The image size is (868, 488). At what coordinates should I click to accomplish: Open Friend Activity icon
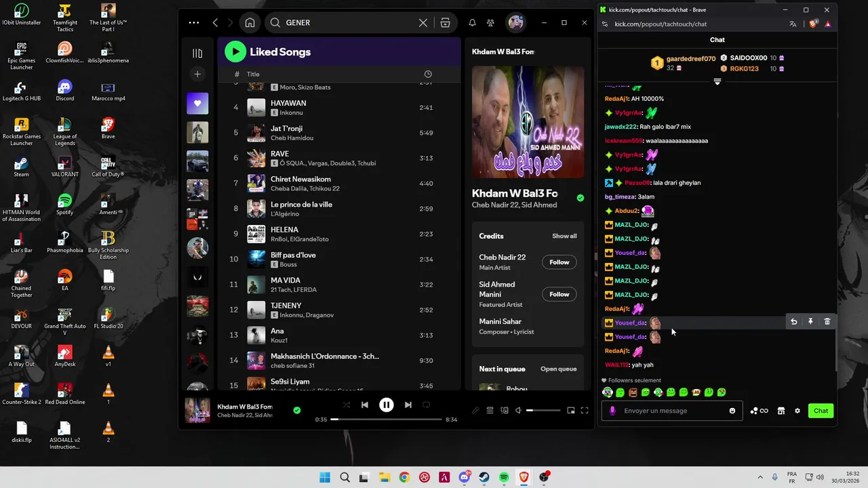click(490, 22)
